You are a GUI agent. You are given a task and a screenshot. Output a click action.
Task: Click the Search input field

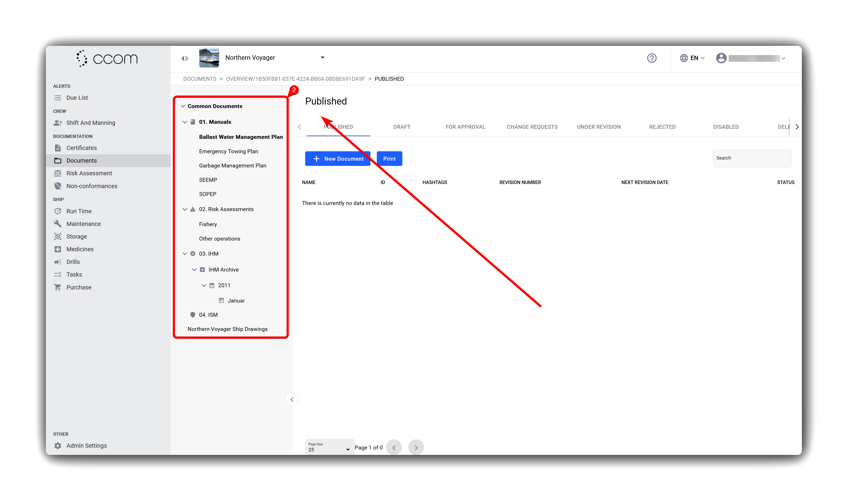[x=752, y=158]
